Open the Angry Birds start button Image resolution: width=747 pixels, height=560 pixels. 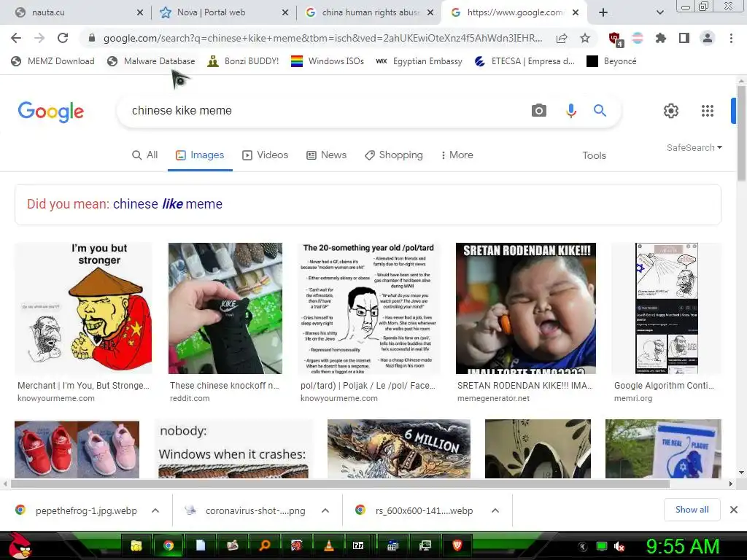[20, 545]
